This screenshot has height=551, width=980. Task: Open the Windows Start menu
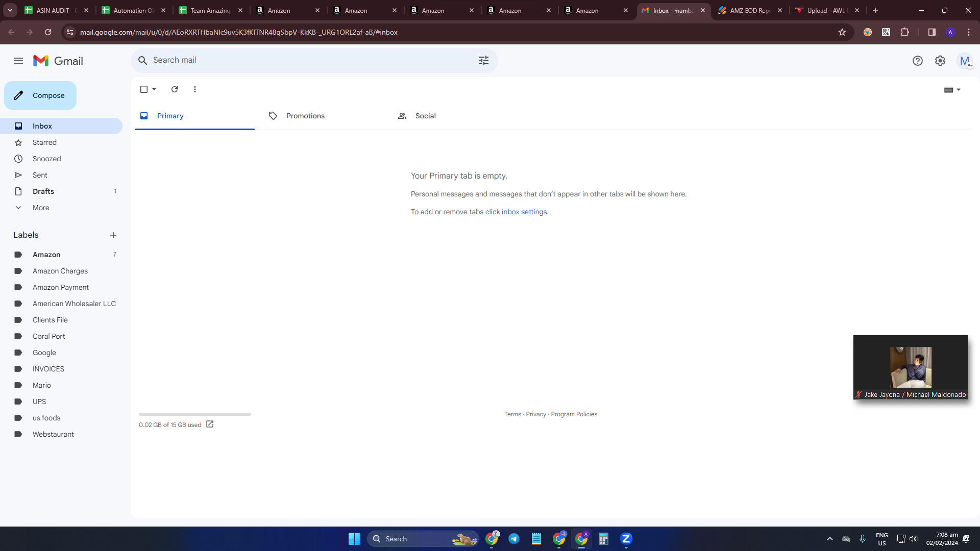pyautogui.click(x=354, y=539)
